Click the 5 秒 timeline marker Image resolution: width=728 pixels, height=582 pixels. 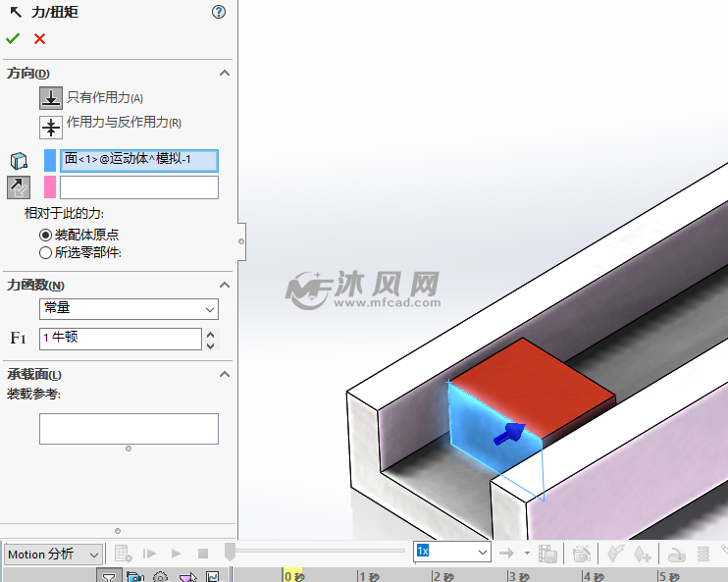coord(669,576)
